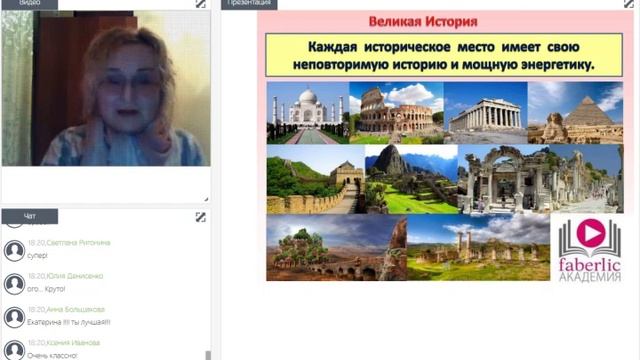This screenshot has width=640, height=360.
Task: Expand the presentation panel using its corner icon
Action: pyautogui.click(x=629, y=4)
